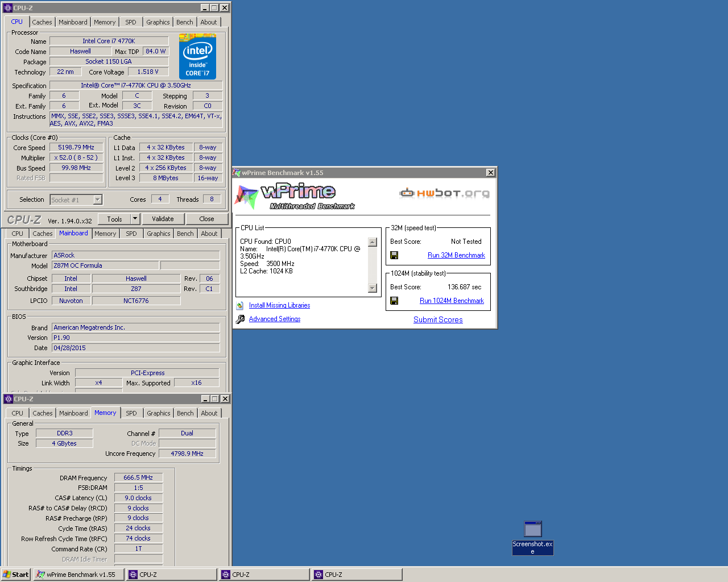Switch to the second CPU-Z taskbar item
This screenshot has height=582, width=728.
(264, 575)
